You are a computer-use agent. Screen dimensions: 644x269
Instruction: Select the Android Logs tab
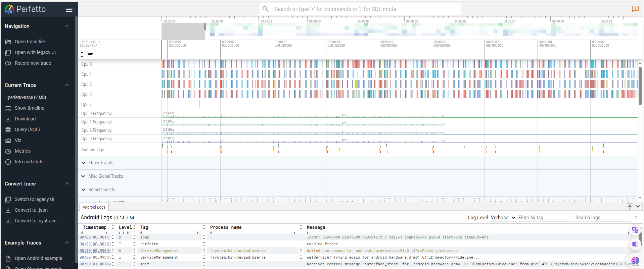94,207
